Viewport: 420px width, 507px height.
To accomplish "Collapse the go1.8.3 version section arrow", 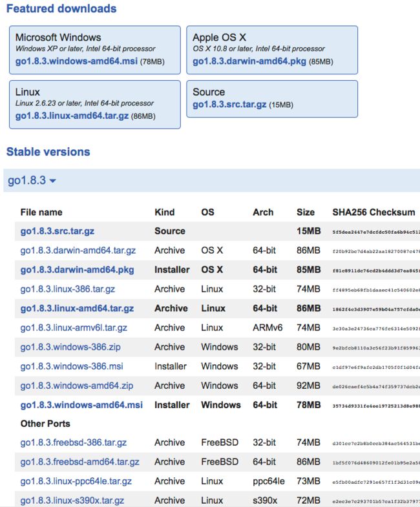I will click(52, 181).
